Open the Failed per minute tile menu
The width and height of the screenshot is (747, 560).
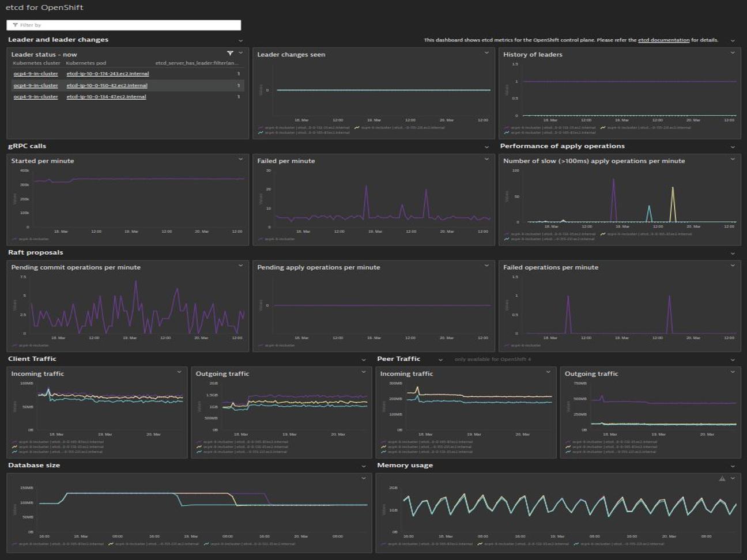(x=486, y=159)
